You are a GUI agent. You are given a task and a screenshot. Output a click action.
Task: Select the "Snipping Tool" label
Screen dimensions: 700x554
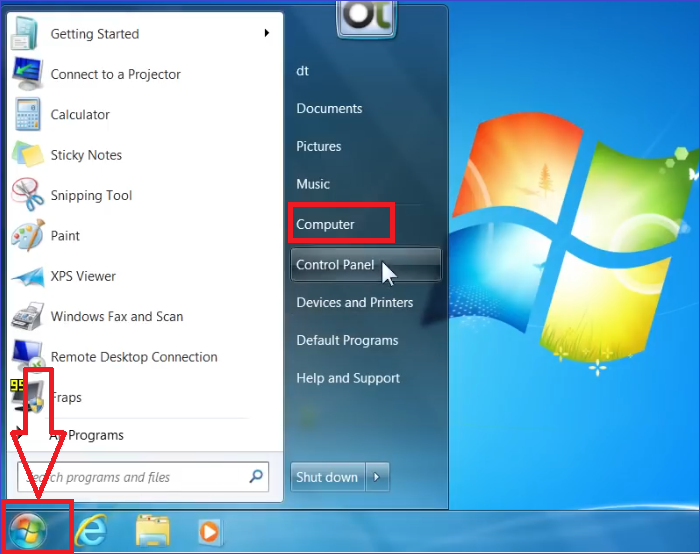91,195
